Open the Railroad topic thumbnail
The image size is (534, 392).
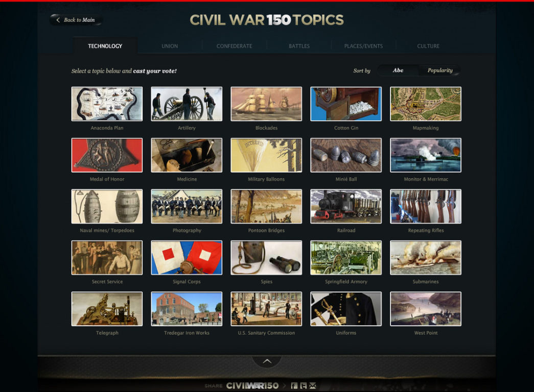pos(346,207)
